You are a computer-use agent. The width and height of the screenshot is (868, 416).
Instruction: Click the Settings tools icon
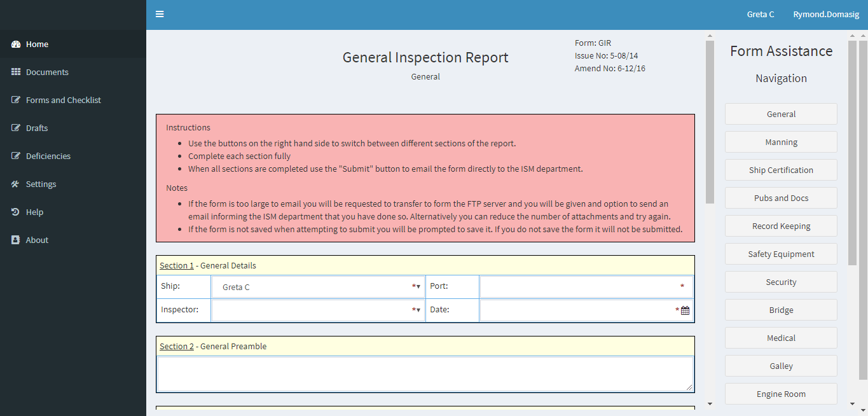[16, 184]
